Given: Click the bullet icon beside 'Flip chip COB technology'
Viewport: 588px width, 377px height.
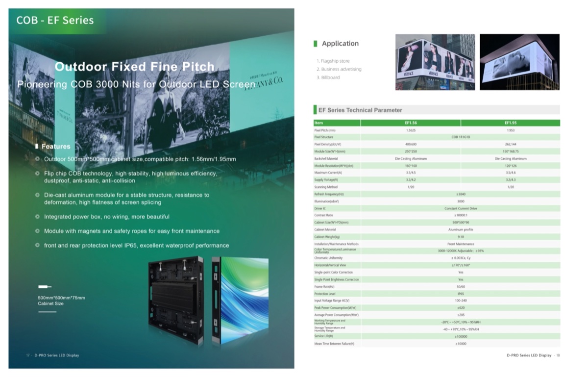Looking at the screenshot, I should coord(38,174).
